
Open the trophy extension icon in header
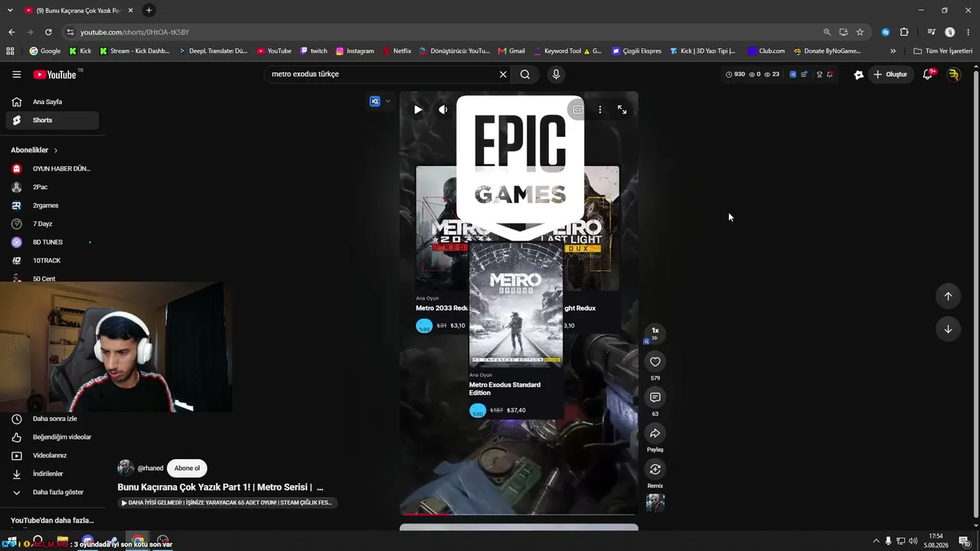coord(819,74)
